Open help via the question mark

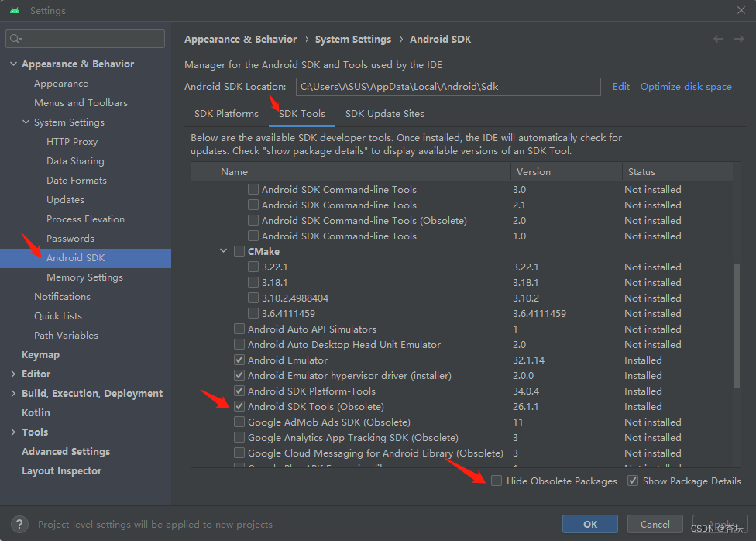point(19,524)
